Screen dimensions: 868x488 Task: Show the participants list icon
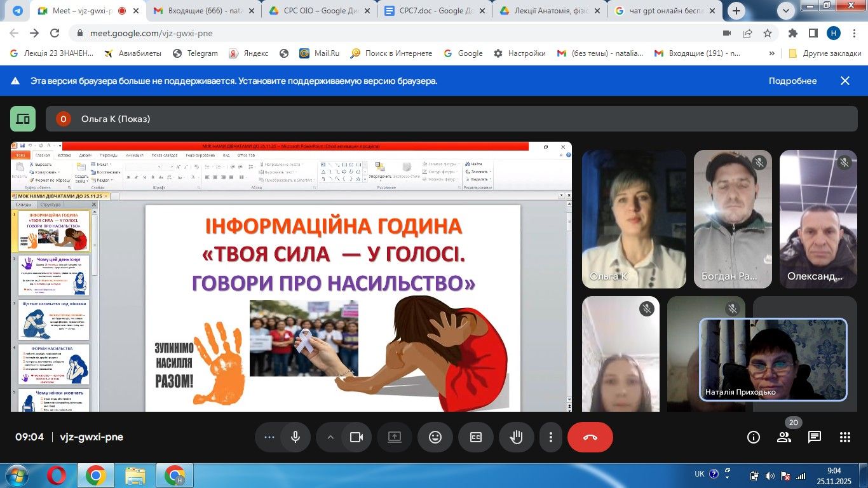(x=784, y=437)
